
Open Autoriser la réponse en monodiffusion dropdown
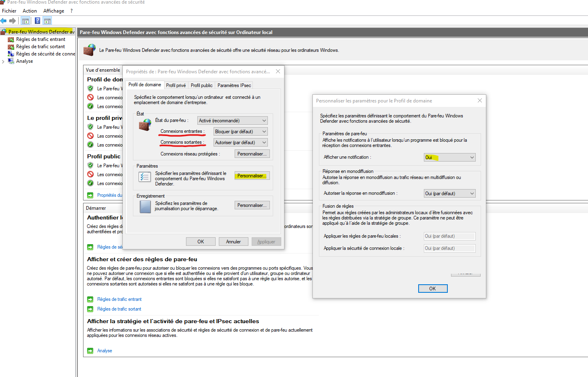pyautogui.click(x=449, y=194)
